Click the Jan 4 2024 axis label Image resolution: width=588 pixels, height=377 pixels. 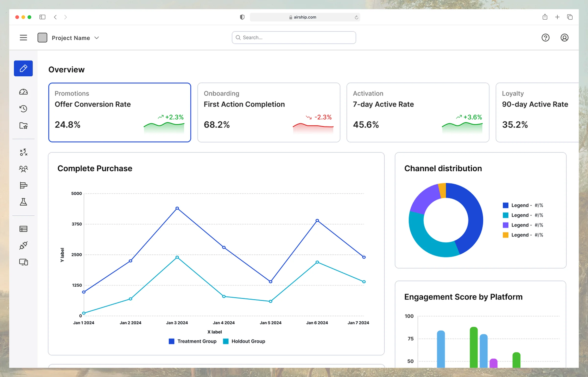point(224,323)
